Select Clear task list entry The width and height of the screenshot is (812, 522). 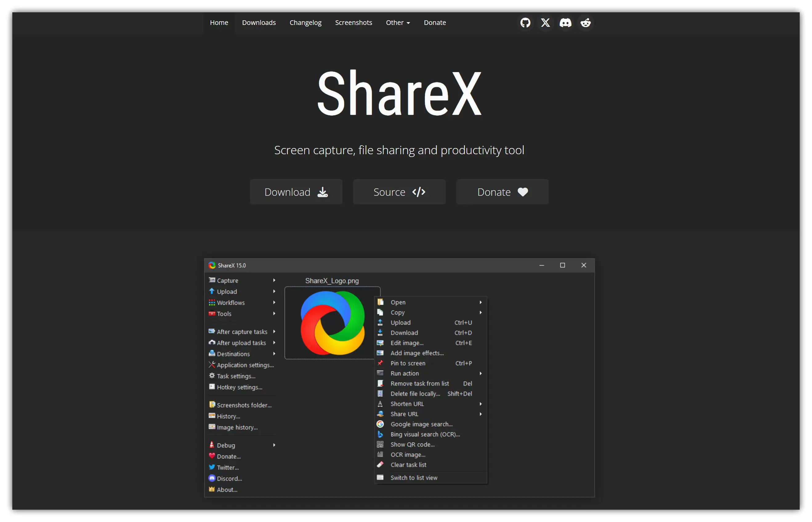[430, 465]
